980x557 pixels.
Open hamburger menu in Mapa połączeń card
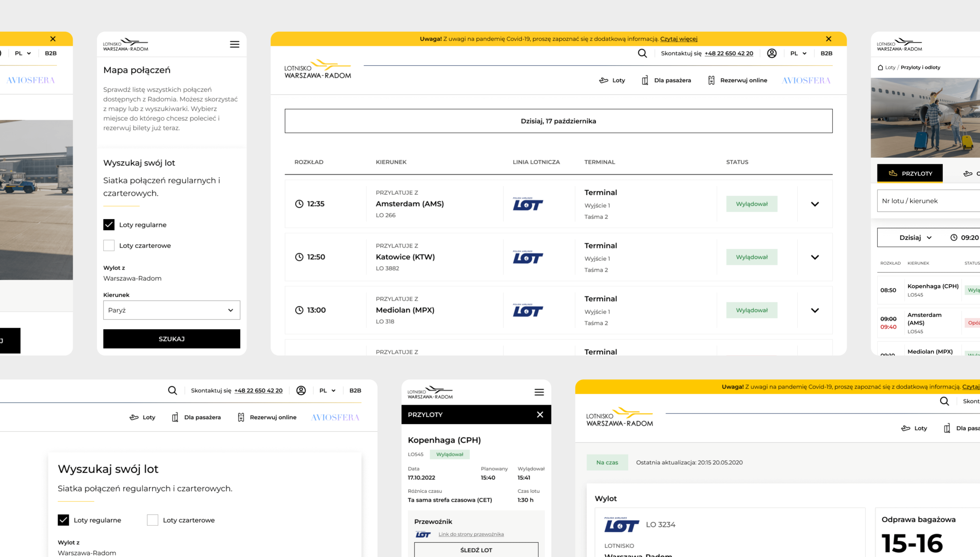234,44
